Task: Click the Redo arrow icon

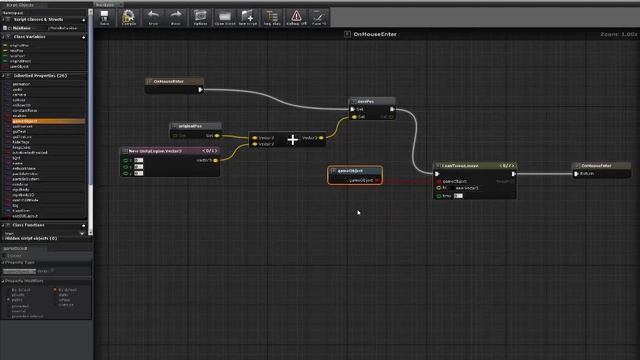Action: (176, 18)
